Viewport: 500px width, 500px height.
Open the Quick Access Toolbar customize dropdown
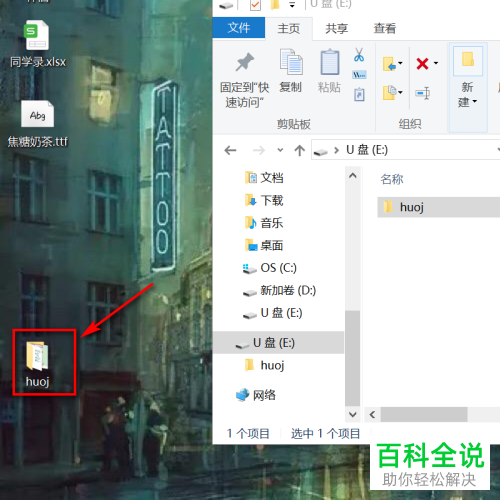292,5
